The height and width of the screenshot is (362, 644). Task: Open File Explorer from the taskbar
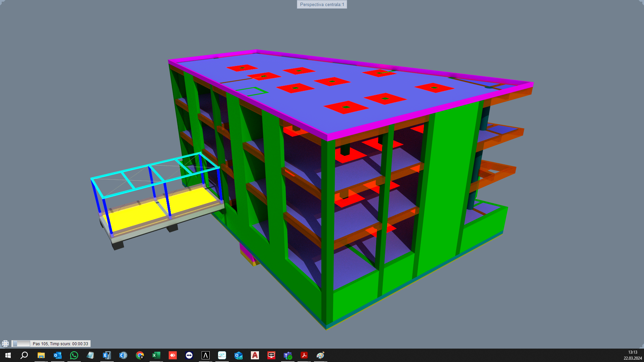coord(41,355)
